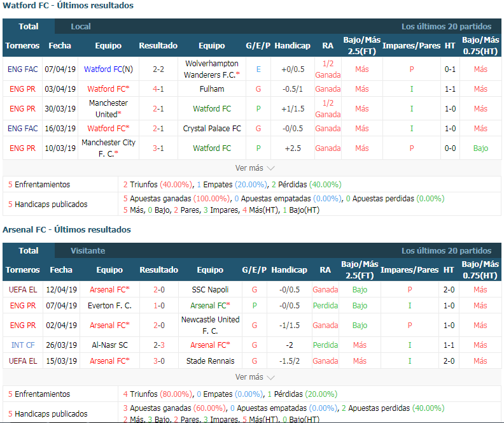Open Crystal Palace FC team link
504x423 pixels.
click(212, 129)
